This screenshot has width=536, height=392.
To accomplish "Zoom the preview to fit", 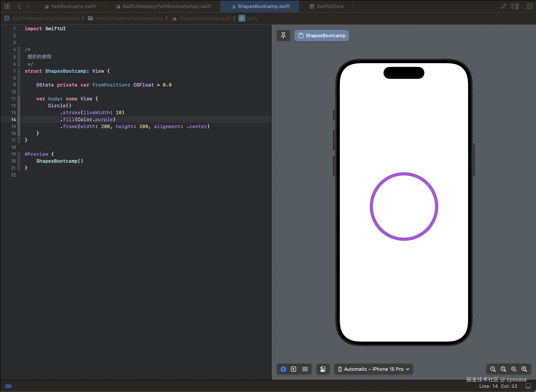I will pyautogui.click(x=514, y=369).
